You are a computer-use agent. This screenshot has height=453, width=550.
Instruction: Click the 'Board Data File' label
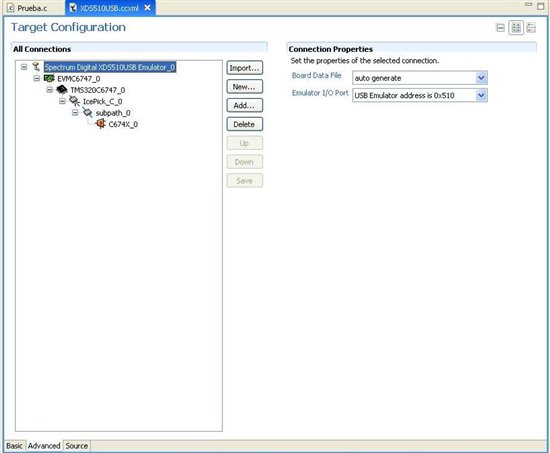tap(316, 75)
